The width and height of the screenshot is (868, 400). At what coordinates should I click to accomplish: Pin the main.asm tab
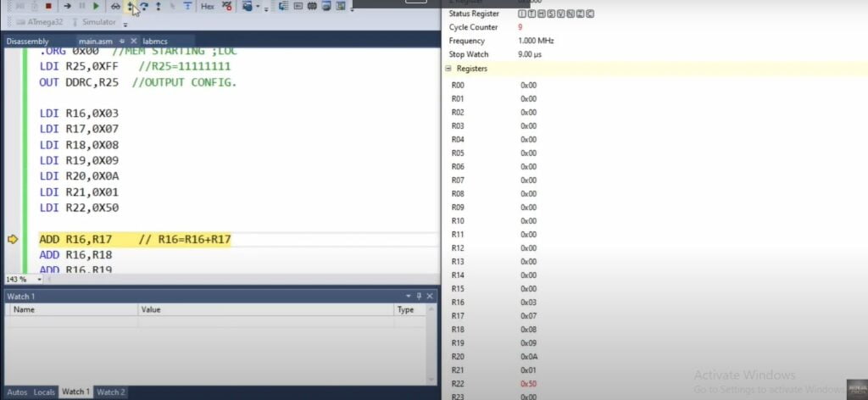click(x=122, y=42)
